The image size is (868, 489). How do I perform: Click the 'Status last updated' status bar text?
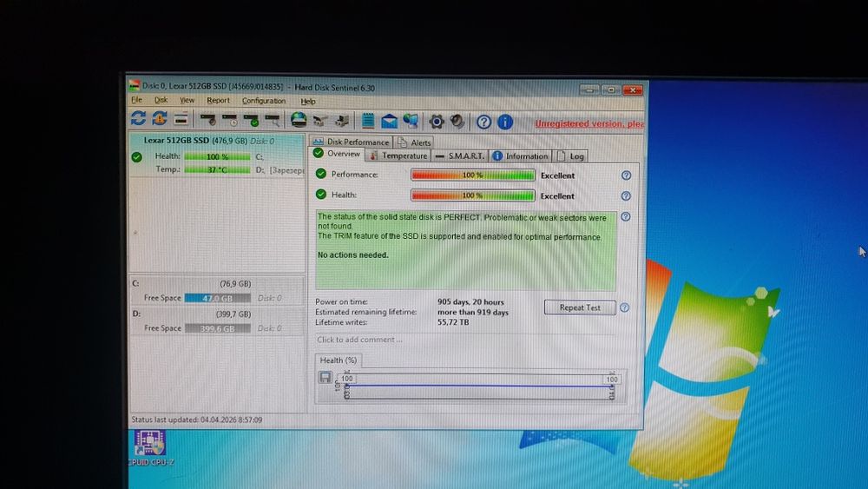coord(196,420)
